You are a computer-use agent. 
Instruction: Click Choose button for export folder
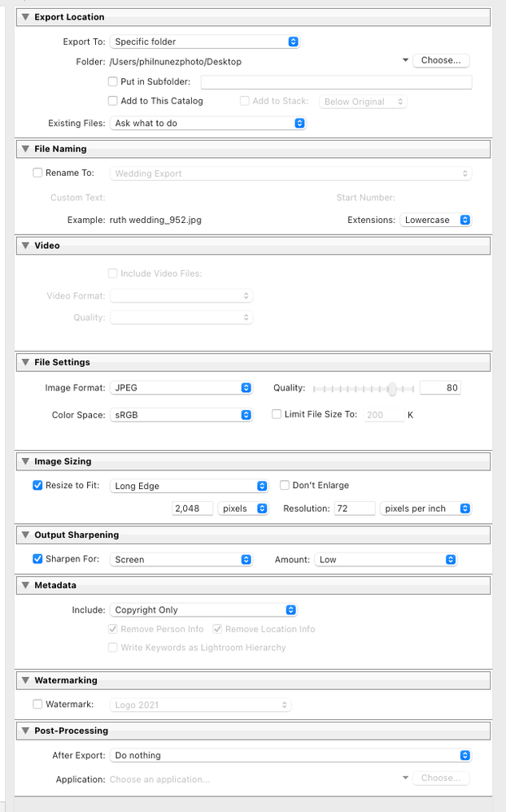[441, 60]
